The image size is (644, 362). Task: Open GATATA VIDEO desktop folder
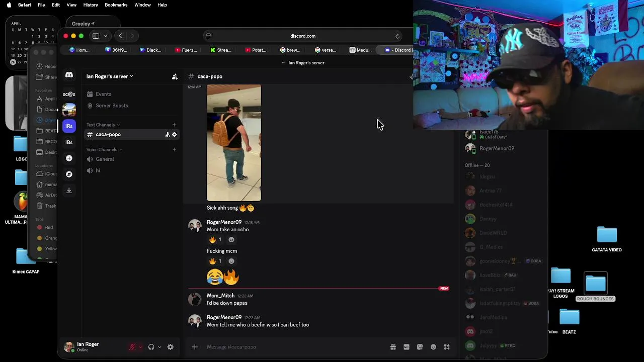tap(607, 239)
